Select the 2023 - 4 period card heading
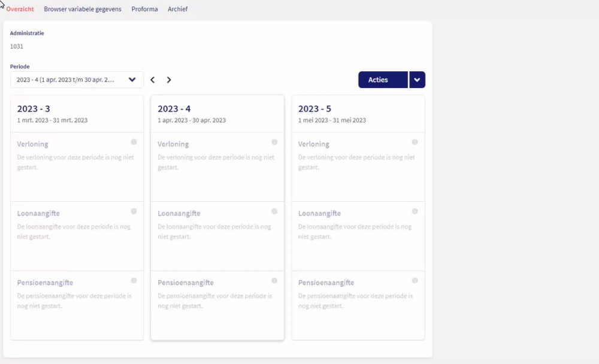The width and height of the screenshot is (599, 364). pyautogui.click(x=174, y=109)
